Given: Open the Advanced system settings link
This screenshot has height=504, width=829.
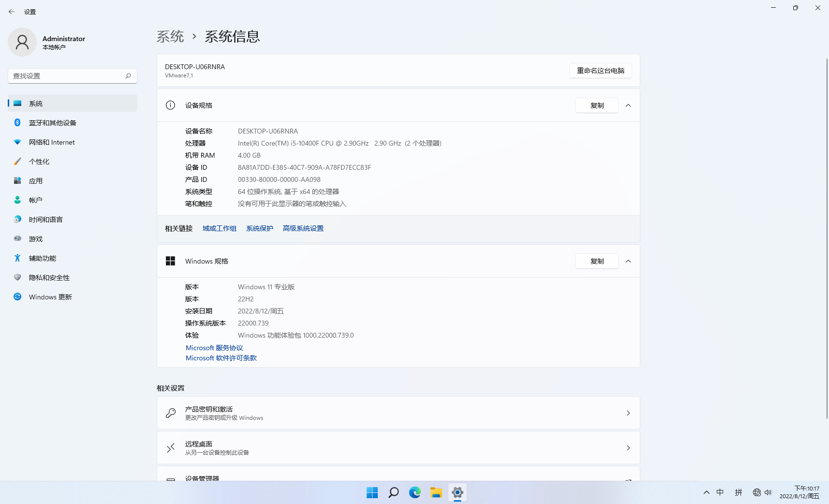Looking at the screenshot, I should point(303,228).
